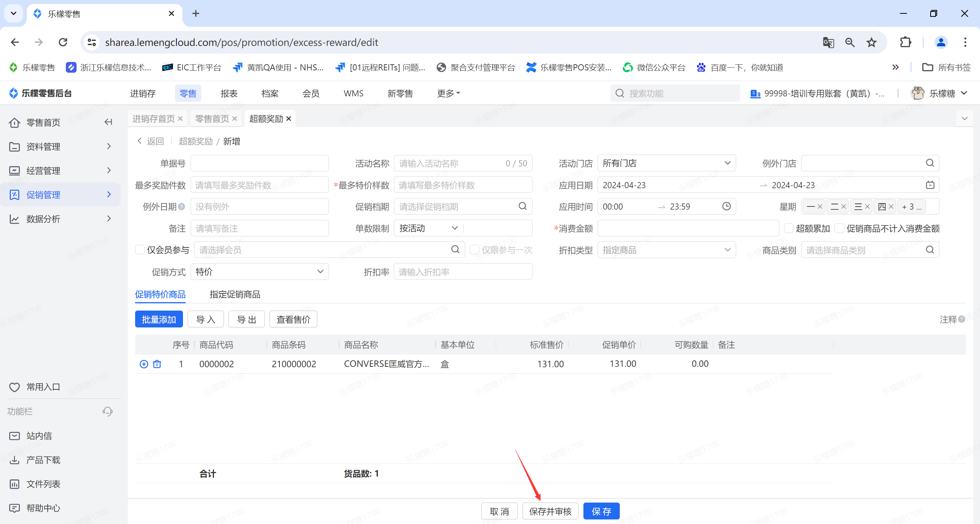Click 查看售价 button
The image size is (980, 524).
(293, 319)
